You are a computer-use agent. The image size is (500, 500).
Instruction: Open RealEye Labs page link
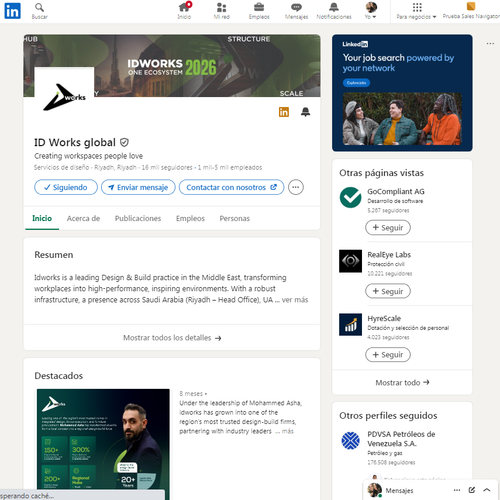click(389, 255)
